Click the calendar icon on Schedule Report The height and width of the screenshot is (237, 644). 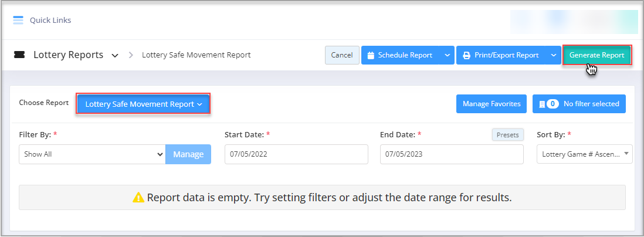(x=371, y=55)
